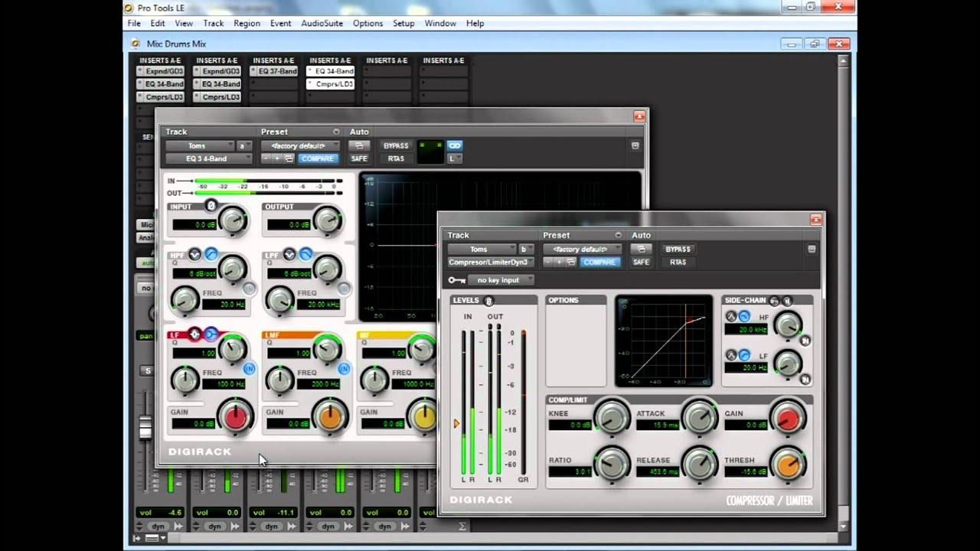
Task: Disable the LMF band IN button
Action: coord(345,368)
